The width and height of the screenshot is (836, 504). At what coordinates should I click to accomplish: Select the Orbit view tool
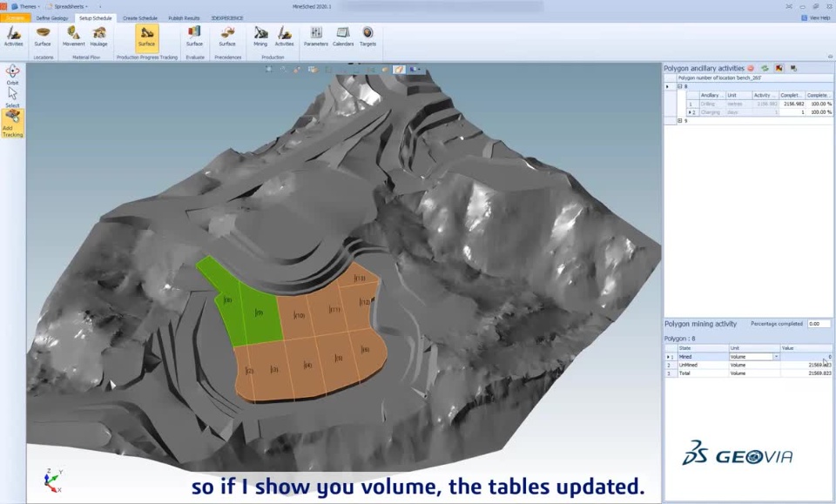pos(12,74)
